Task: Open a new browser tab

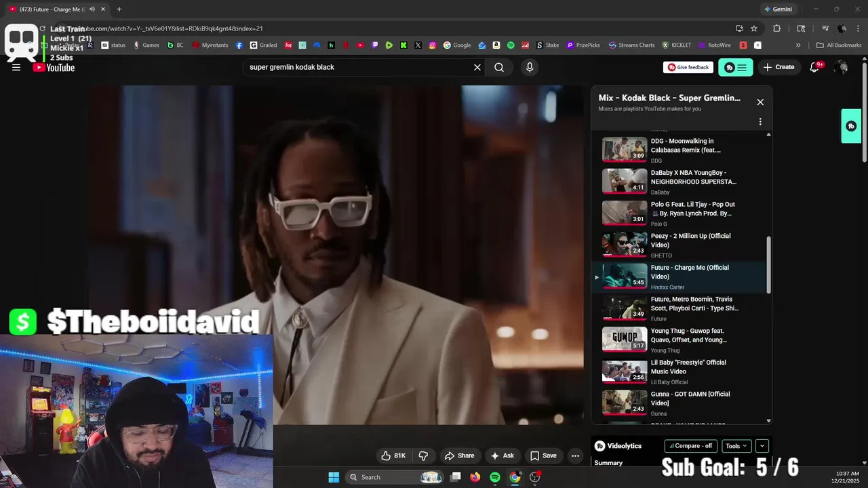Action: coord(119,9)
